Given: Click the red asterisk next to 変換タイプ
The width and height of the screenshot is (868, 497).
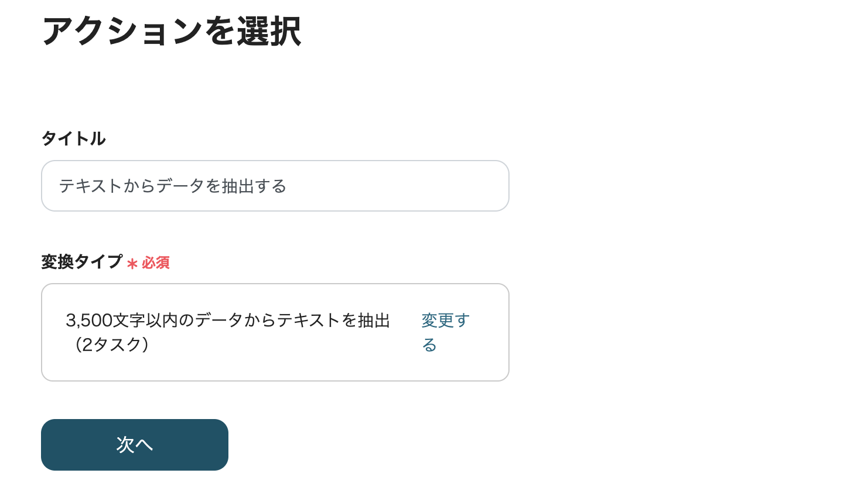Looking at the screenshot, I should [132, 265].
